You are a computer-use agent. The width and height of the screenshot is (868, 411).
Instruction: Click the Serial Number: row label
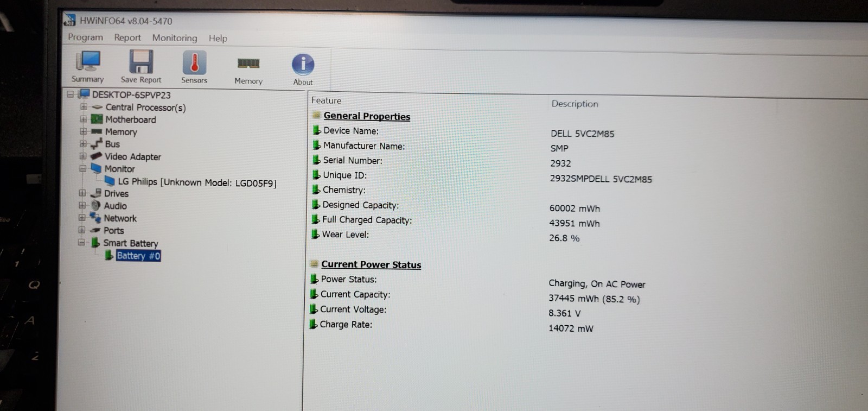[353, 161]
